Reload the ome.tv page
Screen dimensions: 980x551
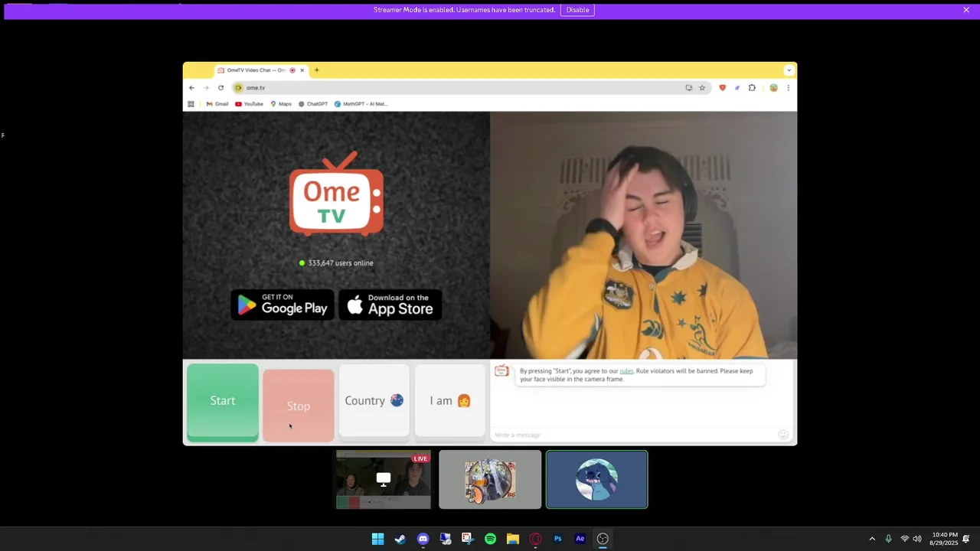(x=220, y=88)
